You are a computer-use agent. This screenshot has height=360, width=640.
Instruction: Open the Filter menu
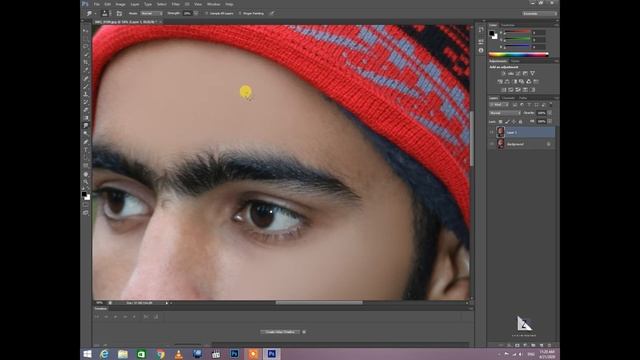pos(176,4)
